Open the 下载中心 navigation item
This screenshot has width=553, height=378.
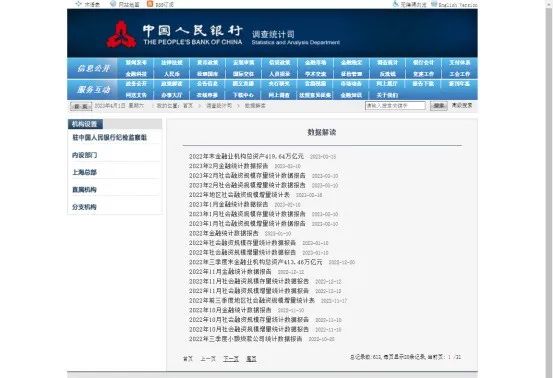tap(243, 95)
